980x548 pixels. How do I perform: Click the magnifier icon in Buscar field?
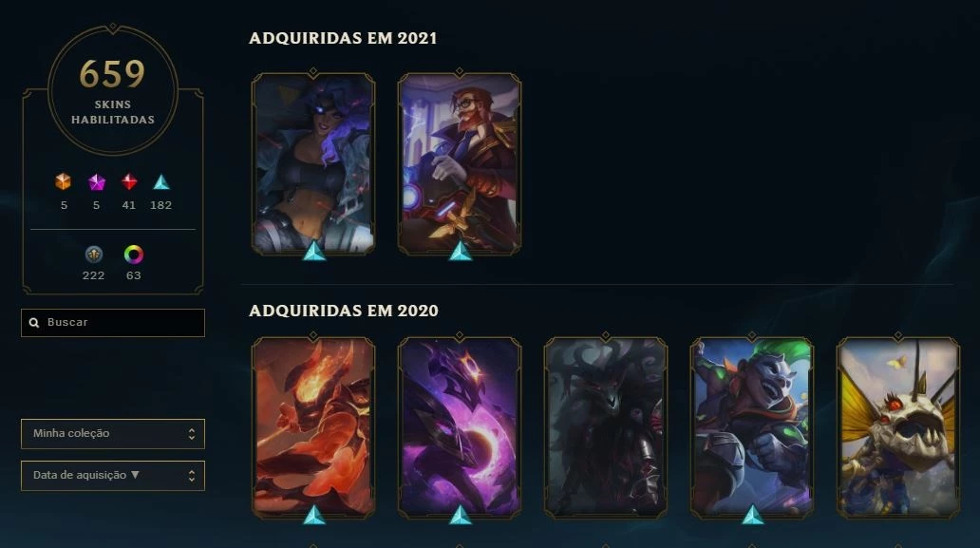pyautogui.click(x=34, y=322)
